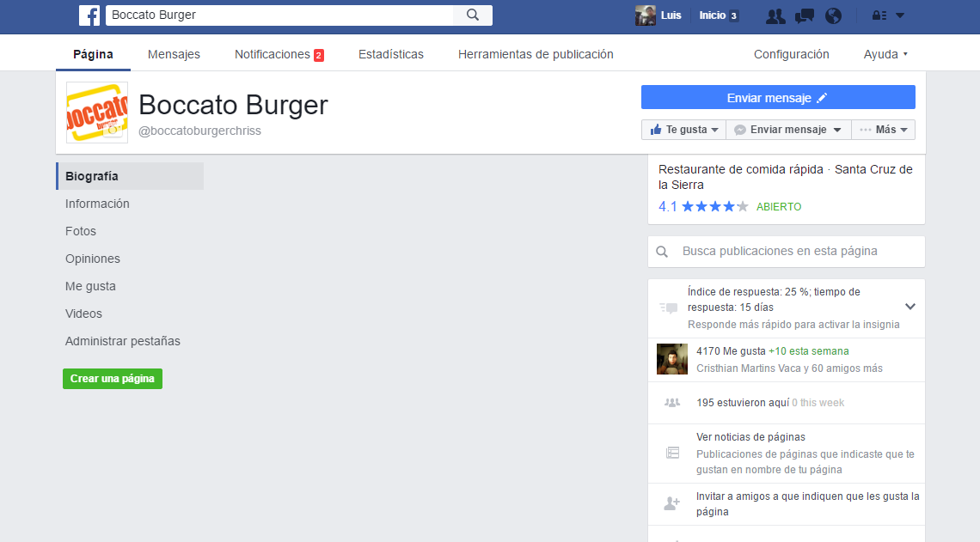Click 4170 Me gusta count

pyautogui.click(x=731, y=351)
